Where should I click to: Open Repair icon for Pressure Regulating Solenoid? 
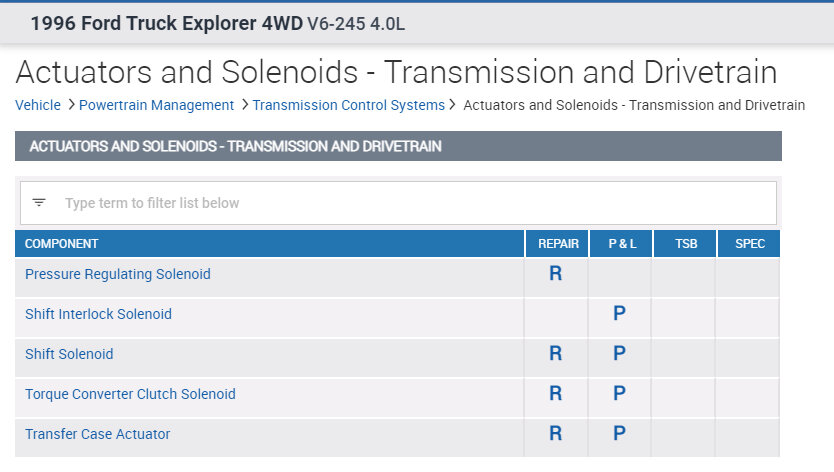(556, 274)
